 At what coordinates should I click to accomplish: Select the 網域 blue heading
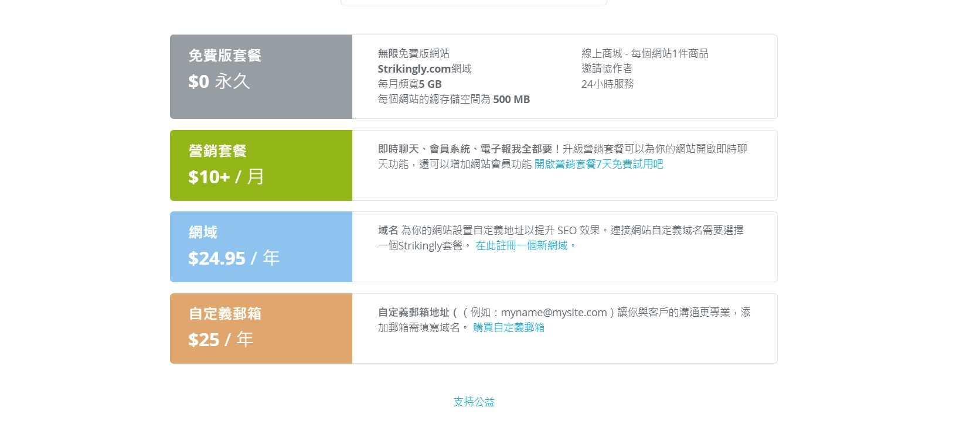click(203, 232)
